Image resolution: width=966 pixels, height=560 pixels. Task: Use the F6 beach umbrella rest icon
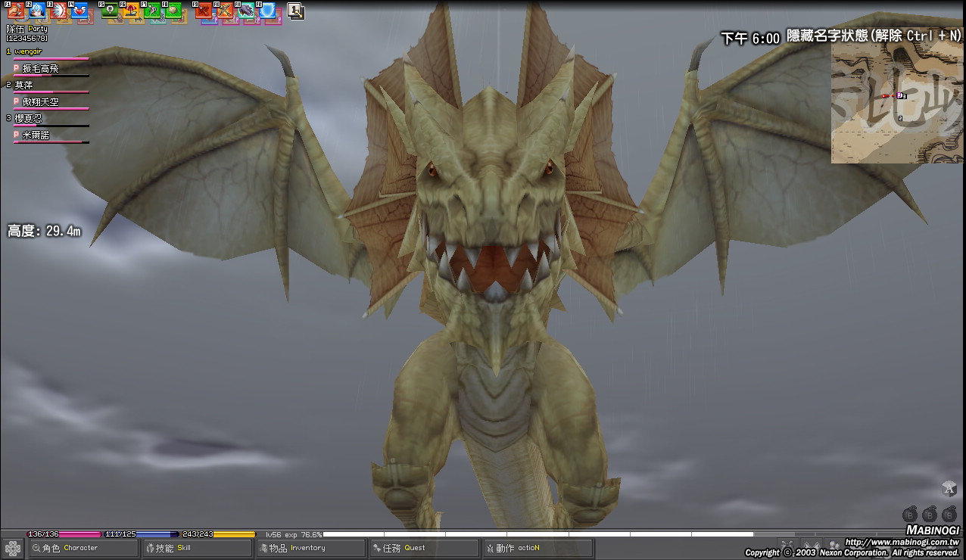[131, 11]
